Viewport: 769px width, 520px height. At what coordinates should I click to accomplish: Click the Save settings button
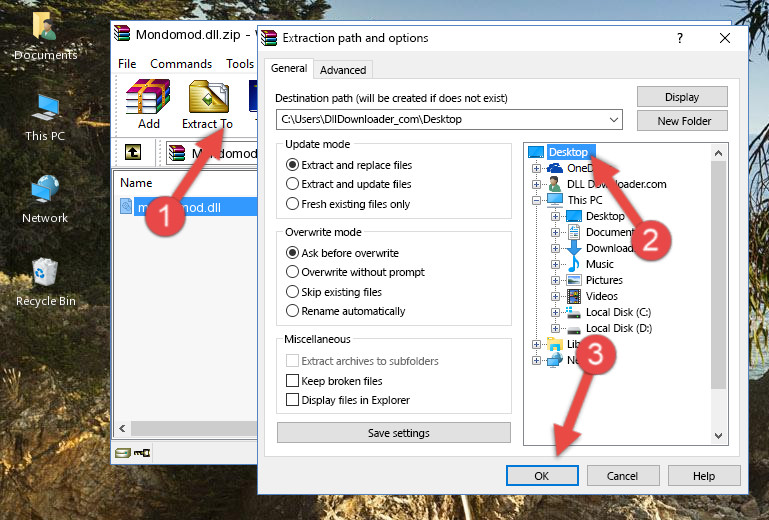[x=394, y=433]
